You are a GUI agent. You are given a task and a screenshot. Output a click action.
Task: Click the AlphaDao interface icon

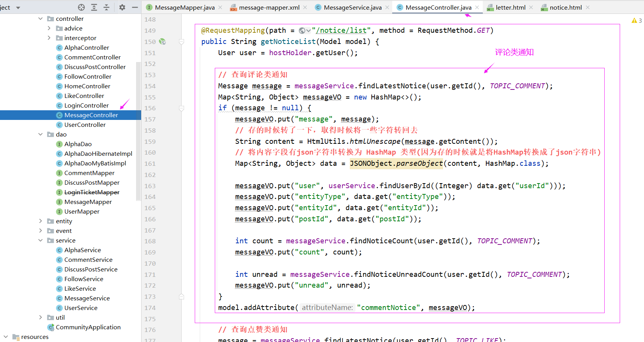(x=59, y=144)
